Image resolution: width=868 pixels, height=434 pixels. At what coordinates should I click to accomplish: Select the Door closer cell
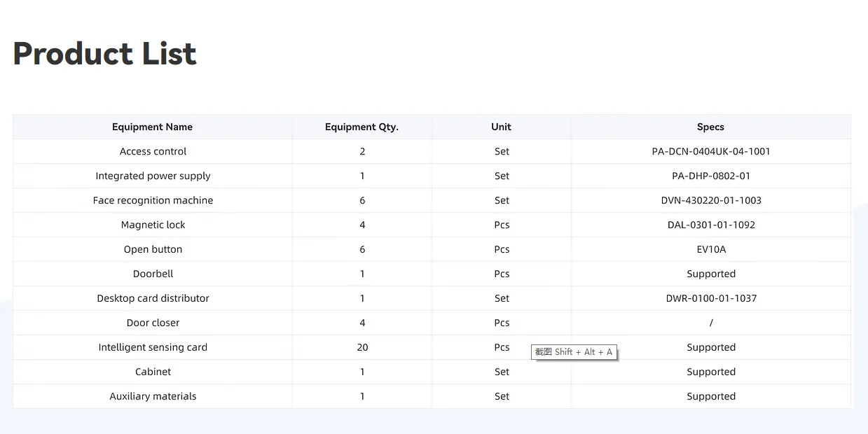pyautogui.click(x=153, y=323)
